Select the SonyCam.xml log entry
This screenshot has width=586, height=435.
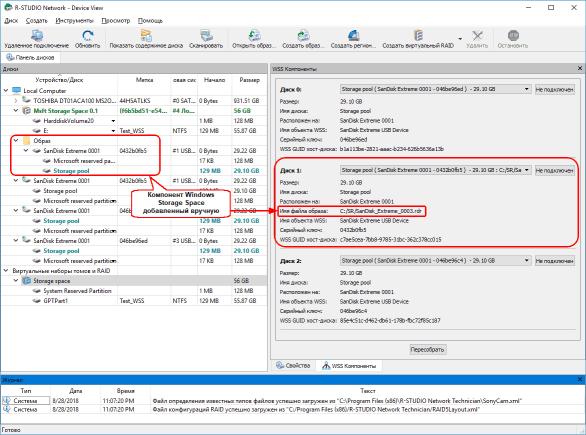(293, 401)
